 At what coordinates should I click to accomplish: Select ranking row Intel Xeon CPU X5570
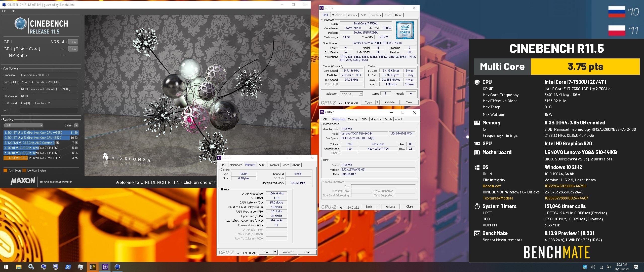(41, 138)
